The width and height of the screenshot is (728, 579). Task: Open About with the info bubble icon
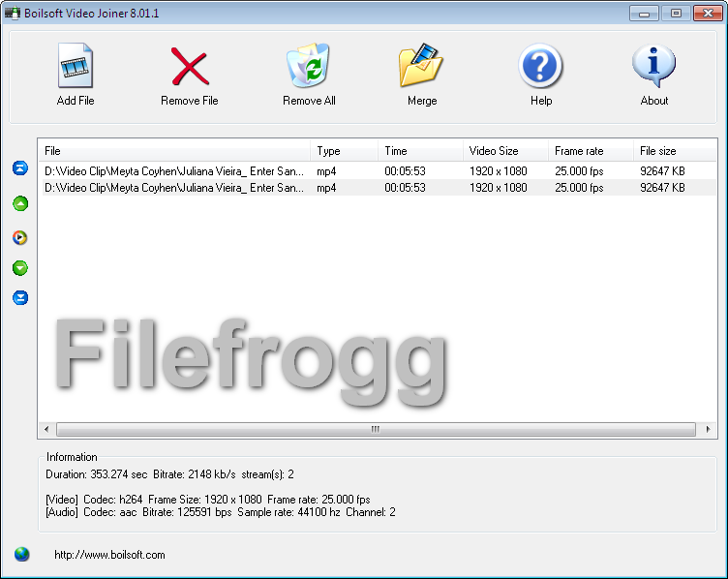pos(653,66)
